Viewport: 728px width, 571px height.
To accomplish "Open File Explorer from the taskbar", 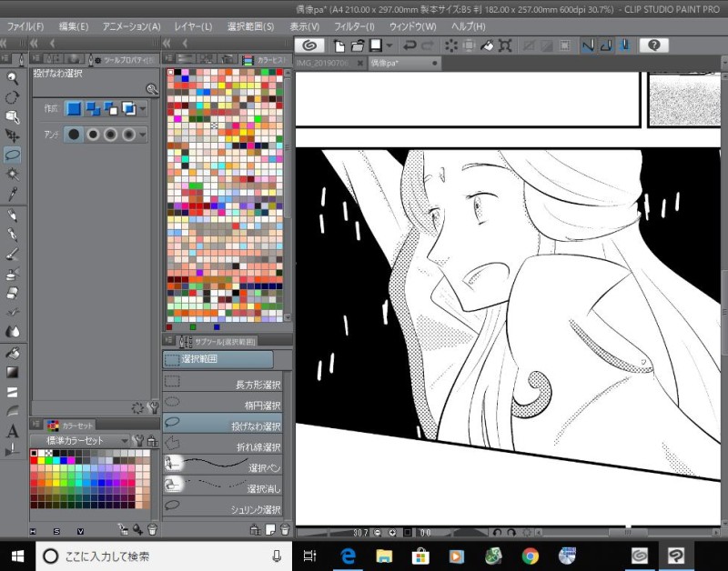I will coord(384,556).
